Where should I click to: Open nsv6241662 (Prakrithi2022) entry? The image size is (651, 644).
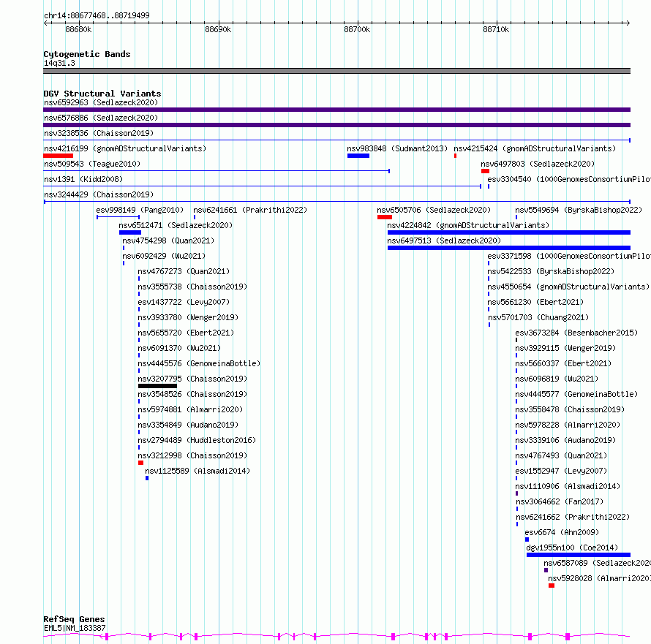pos(573,517)
